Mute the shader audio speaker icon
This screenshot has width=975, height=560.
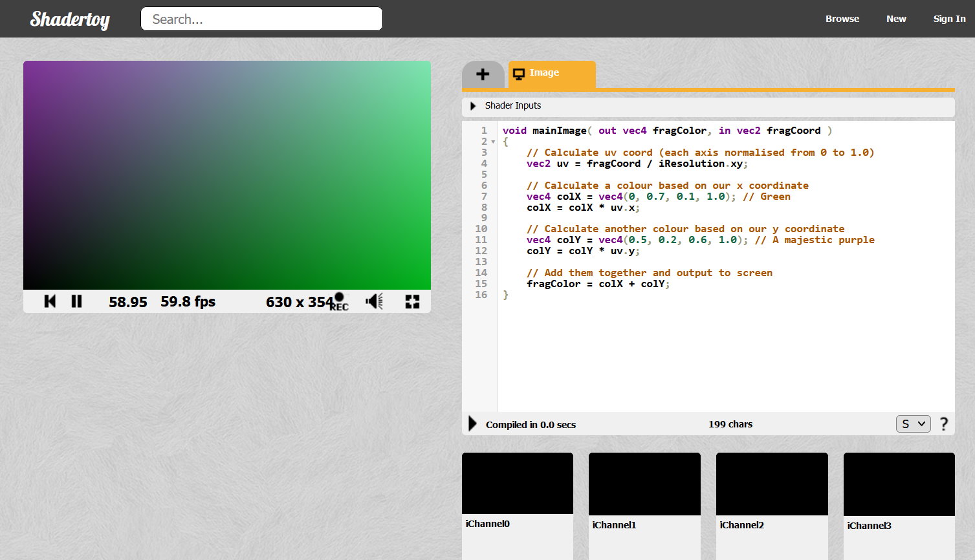coord(374,301)
